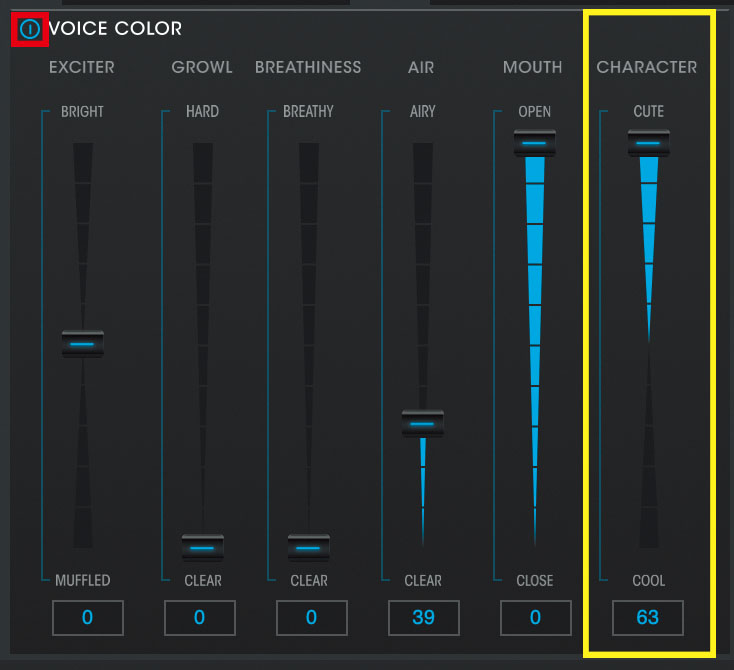The height and width of the screenshot is (670, 734).
Task: Click the GROWL column label
Action: click(x=202, y=67)
